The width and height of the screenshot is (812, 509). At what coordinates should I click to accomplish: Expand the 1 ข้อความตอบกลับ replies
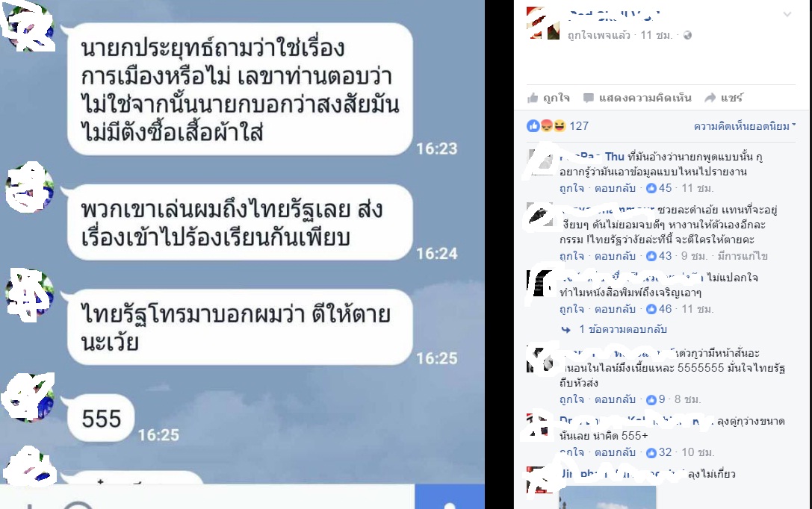pyautogui.click(x=622, y=329)
